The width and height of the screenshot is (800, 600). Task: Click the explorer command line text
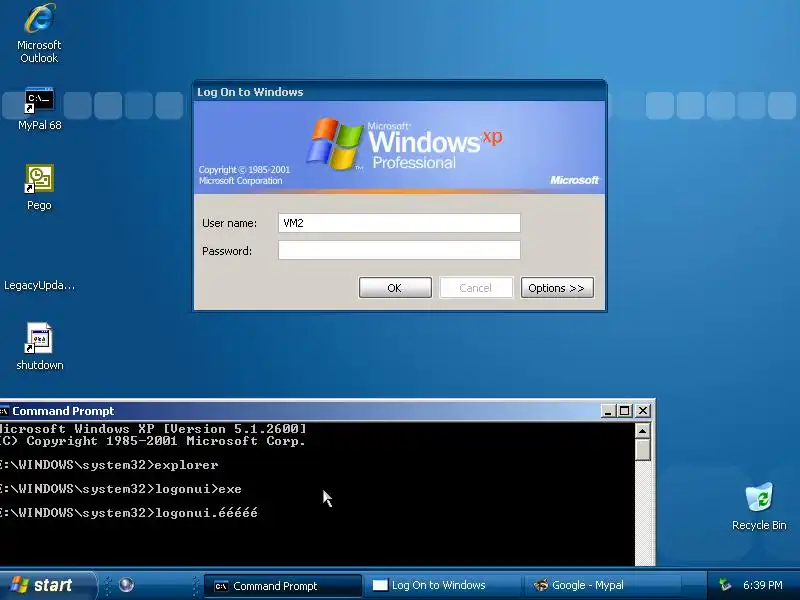[109, 465]
